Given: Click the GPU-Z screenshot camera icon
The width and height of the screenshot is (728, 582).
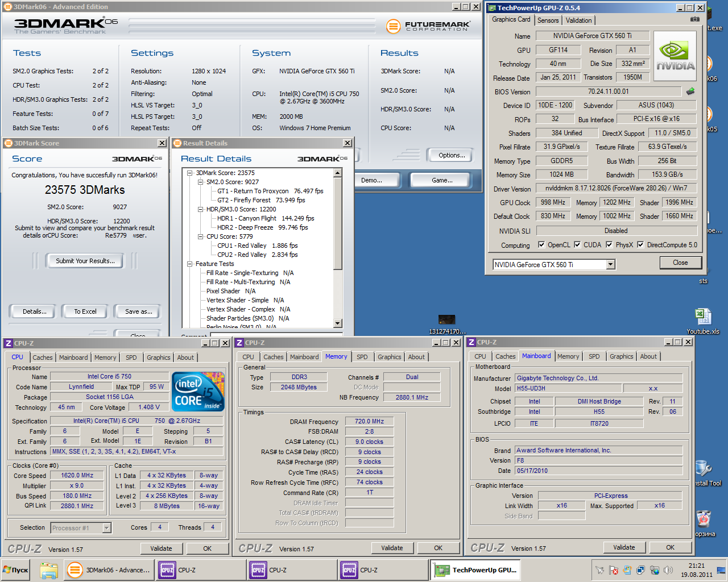Looking at the screenshot, I should (x=694, y=19).
